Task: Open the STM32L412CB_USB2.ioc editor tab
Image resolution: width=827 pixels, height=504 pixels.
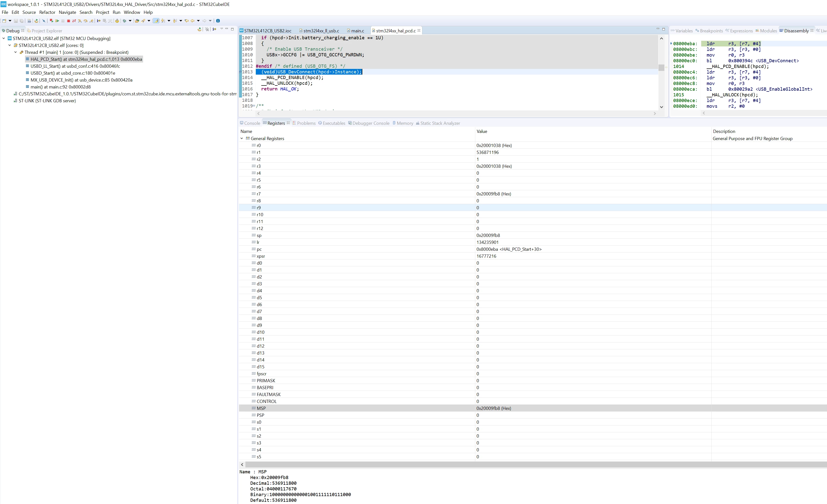Action: click(x=265, y=31)
